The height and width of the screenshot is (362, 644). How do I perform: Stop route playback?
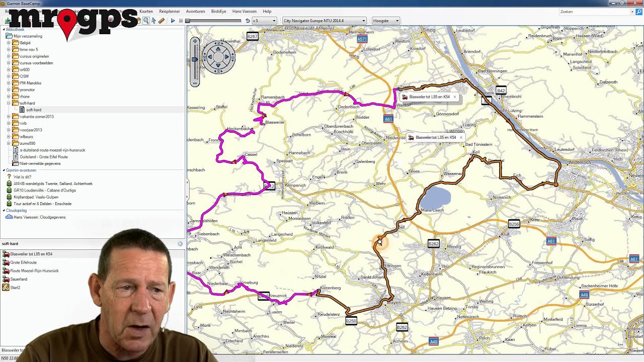181,21
